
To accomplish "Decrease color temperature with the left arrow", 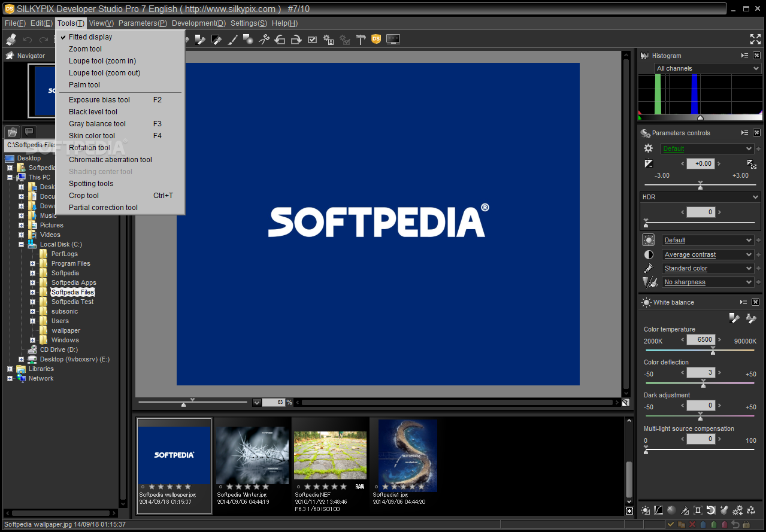I will (x=682, y=339).
